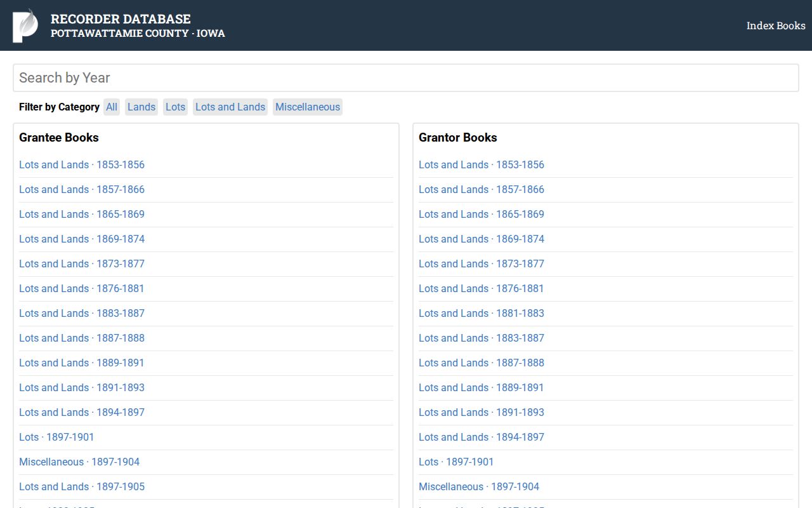Open Grantee Lots and Lands 1876-1881
The image size is (812, 508).
pyautogui.click(x=82, y=288)
